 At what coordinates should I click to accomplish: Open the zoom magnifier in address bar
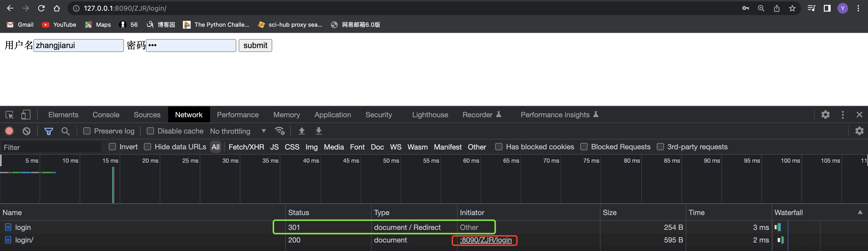click(x=761, y=8)
